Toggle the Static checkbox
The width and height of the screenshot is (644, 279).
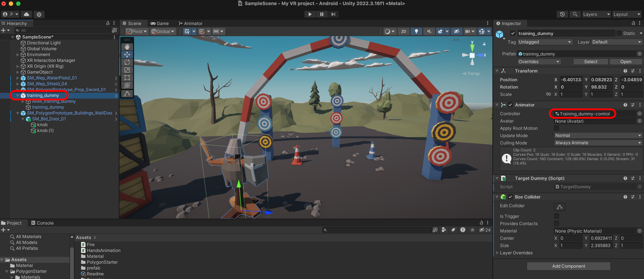pos(619,33)
